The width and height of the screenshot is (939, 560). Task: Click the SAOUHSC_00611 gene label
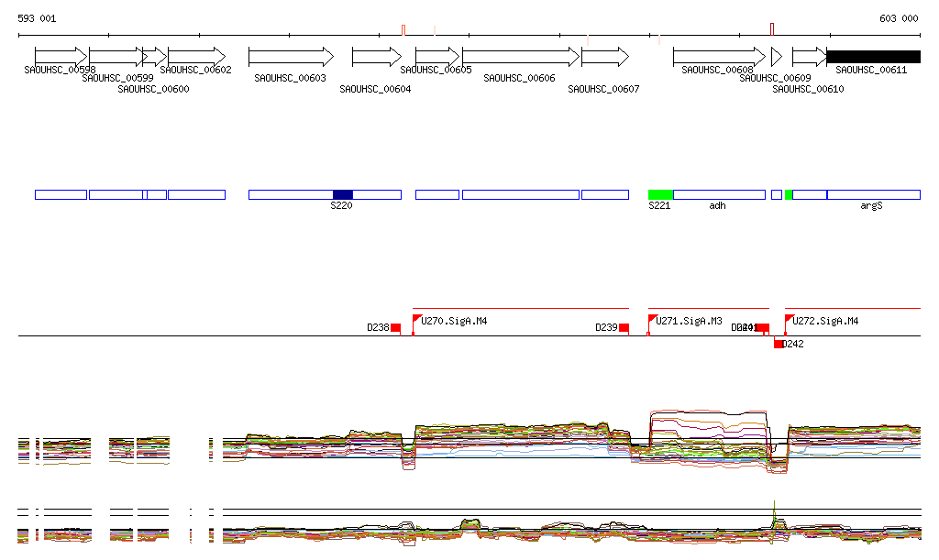[x=871, y=70]
